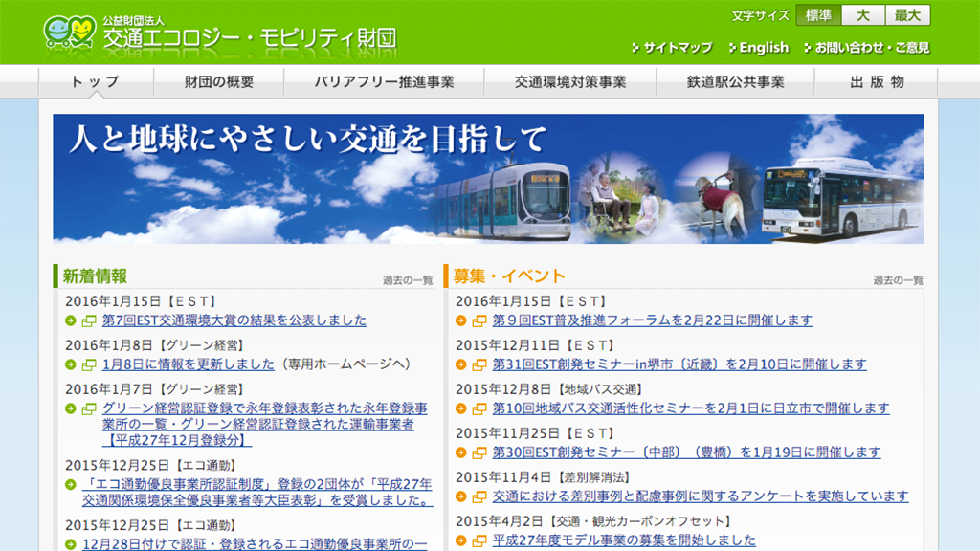Open the 交通環境対策事業 menu
980x551 pixels.
tap(570, 81)
